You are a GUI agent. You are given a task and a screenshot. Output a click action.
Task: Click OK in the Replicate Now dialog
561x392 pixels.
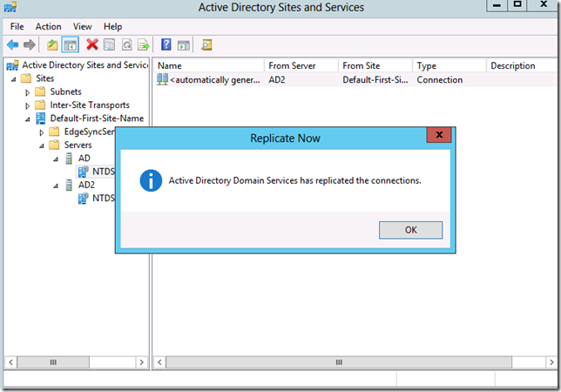pyautogui.click(x=411, y=230)
